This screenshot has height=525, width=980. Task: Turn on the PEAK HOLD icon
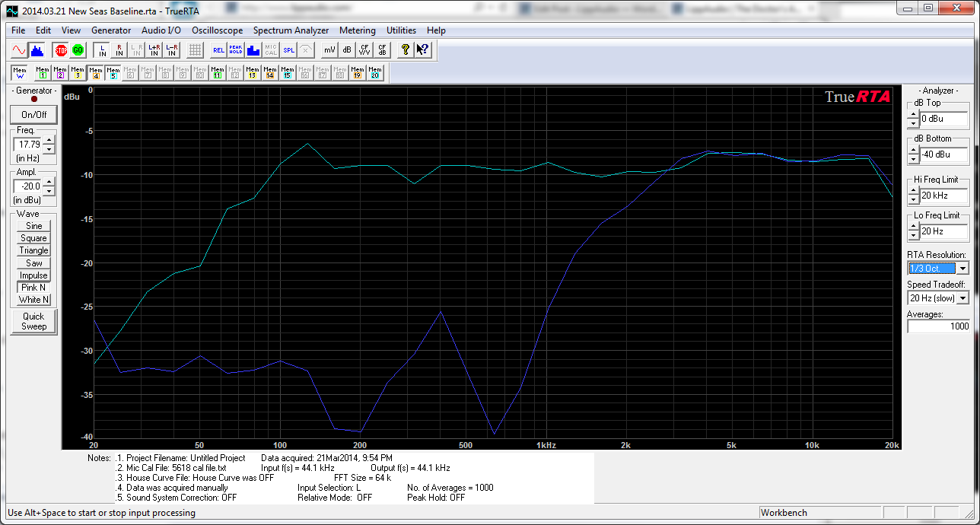coord(236,50)
